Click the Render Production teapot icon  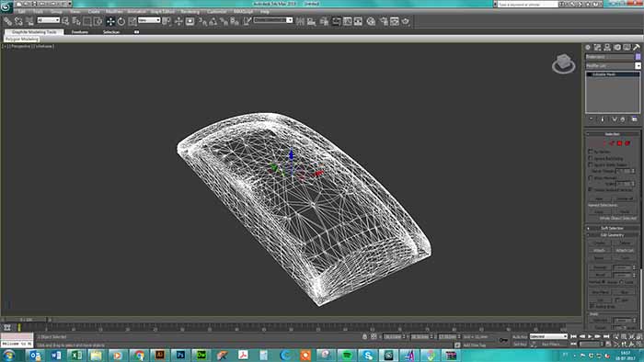pos(406,21)
